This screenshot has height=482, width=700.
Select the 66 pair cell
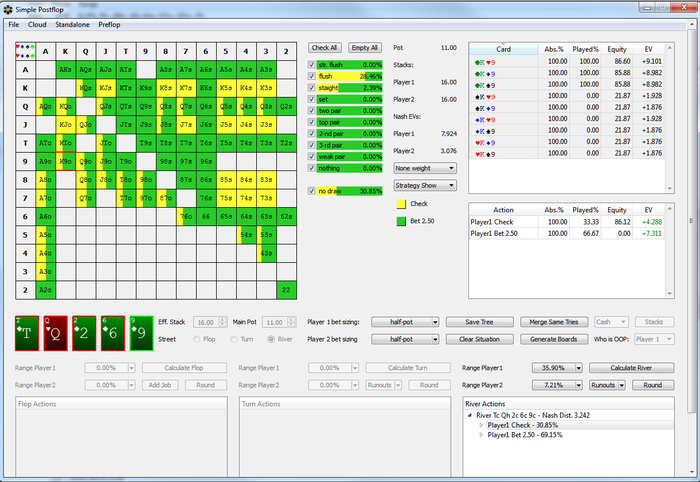(206, 216)
